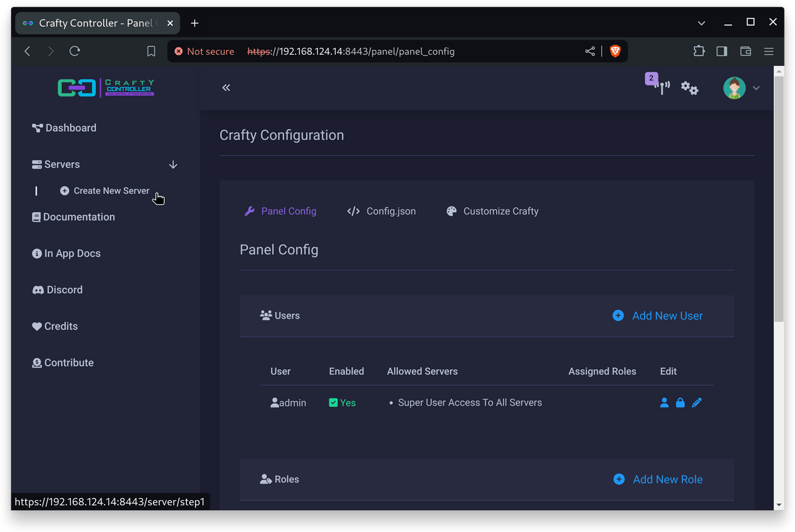The image size is (795, 532).
Task: Expand the user account dropdown arrow
Action: [x=756, y=88]
